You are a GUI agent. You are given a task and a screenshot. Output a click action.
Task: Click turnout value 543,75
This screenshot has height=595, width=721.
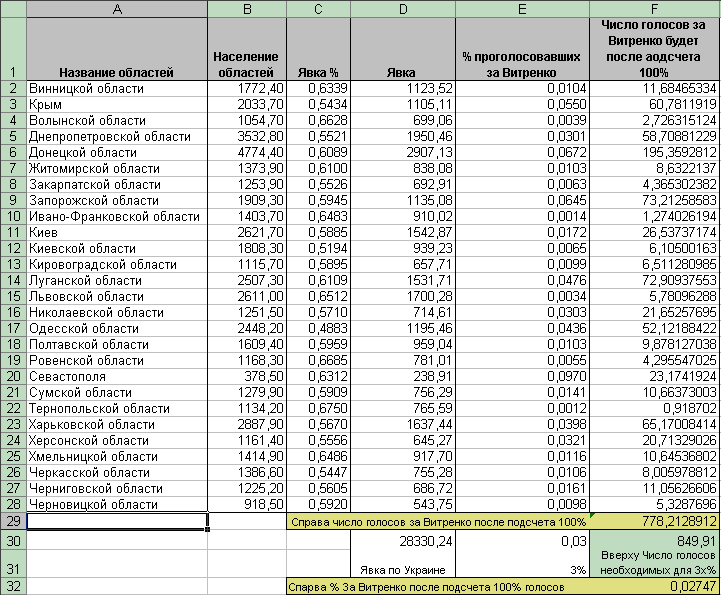[403, 504]
